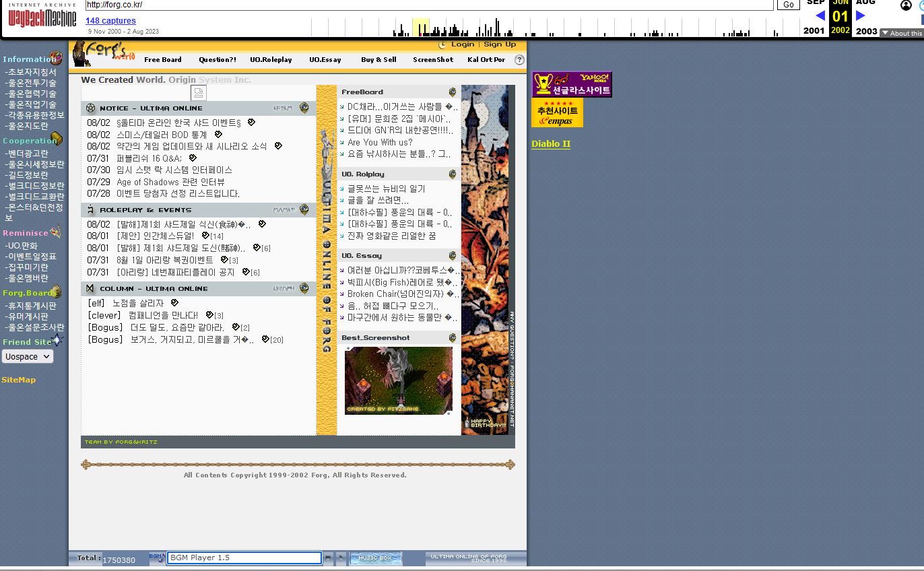The image size is (924, 571).
Task: Open column post [elf] 노점을 살리자
Action: point(126,304)
